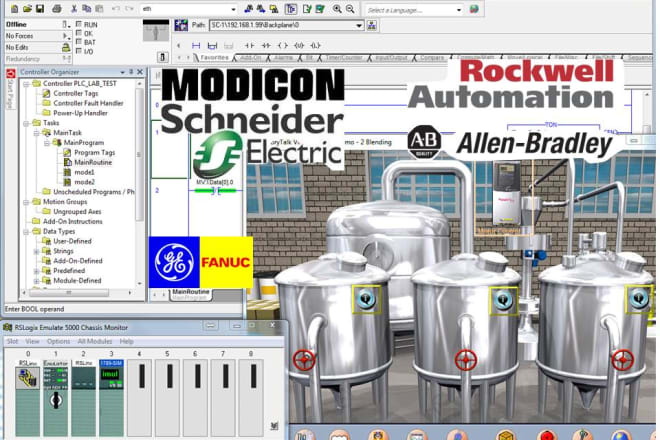Screen dimensions: 660x440
Task: Copy selection with the copy icon
Action: click(x=87, y=8)
